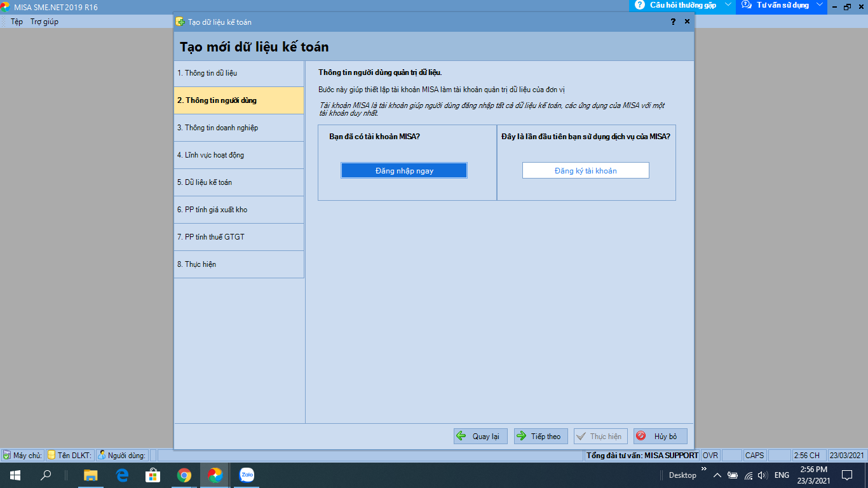
Task: Expand the Câu hỏi thường gặp dropdown arrow
Action: click(x=728, y=5)
